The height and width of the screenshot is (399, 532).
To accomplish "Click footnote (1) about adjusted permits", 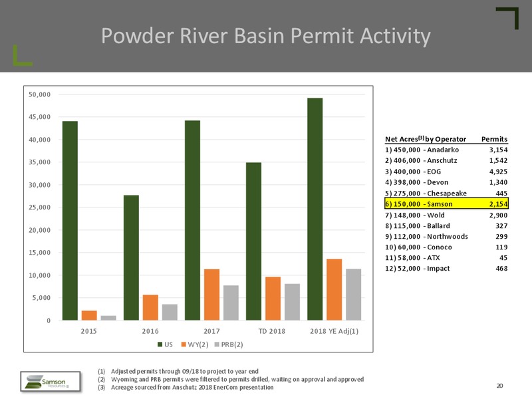I will tap(178, 372).
